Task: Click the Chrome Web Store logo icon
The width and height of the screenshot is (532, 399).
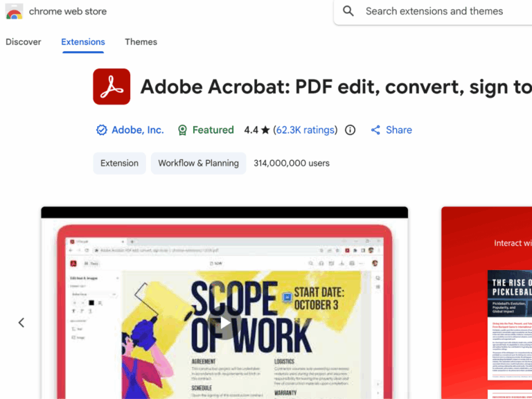Action: (15, 11)
